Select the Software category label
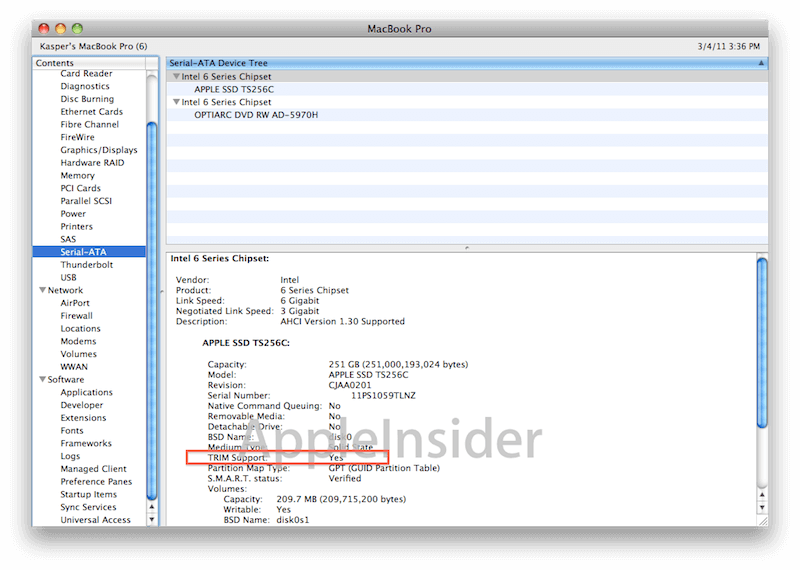The width and height of the screenshot is (800, 570). 65,380
